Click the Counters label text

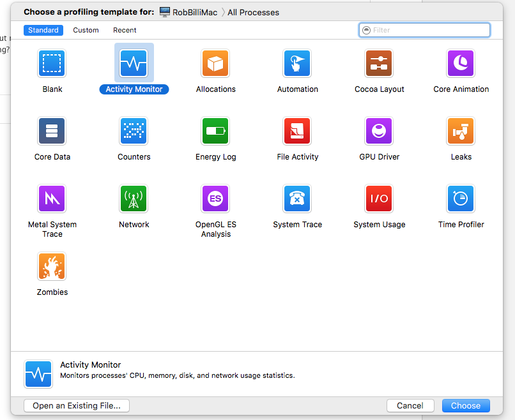pyautogui.click(x=134, y=157)
